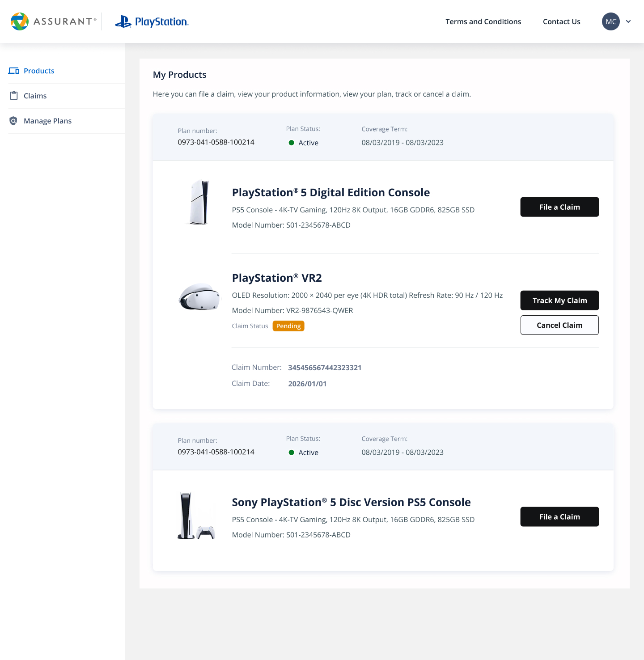Select the Products sidebar item
The width and height of the screenshot is (644, 660).
click(x=39, y=71)
